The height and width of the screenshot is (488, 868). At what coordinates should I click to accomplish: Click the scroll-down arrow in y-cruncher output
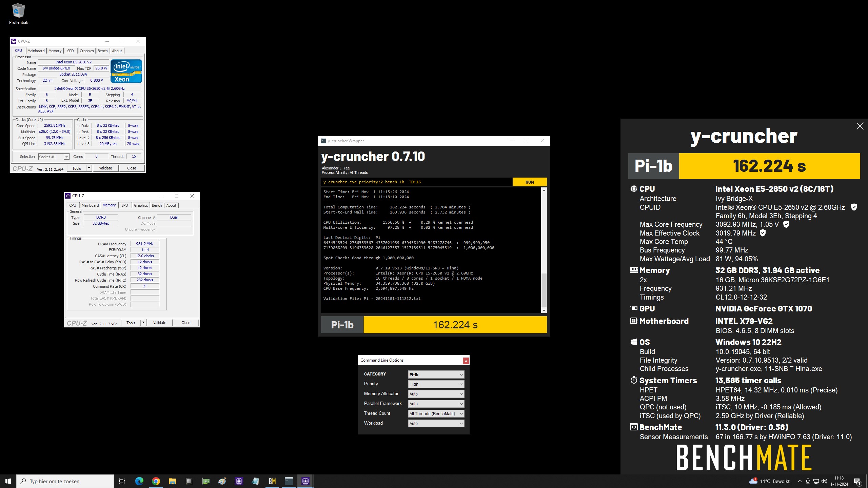544,310
